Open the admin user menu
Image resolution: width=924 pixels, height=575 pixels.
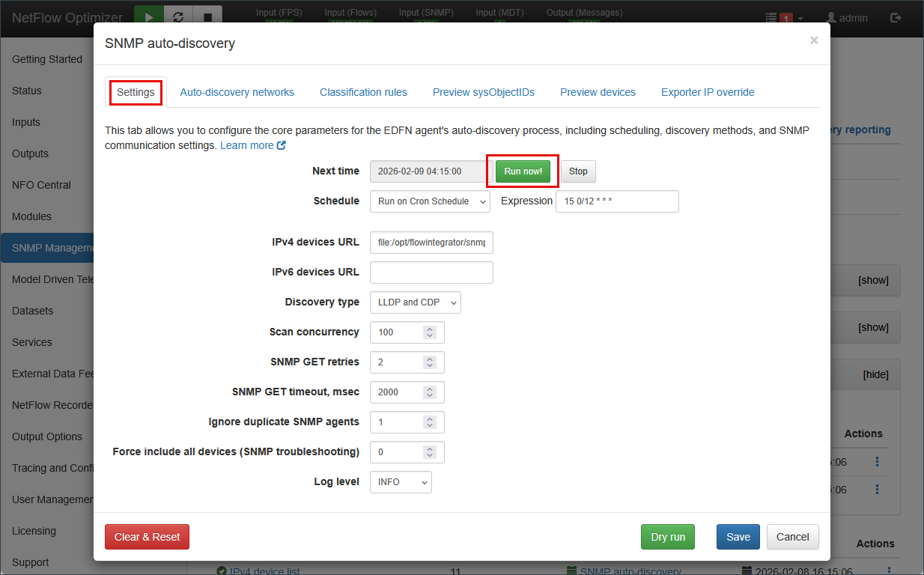[x=846, y=18]
